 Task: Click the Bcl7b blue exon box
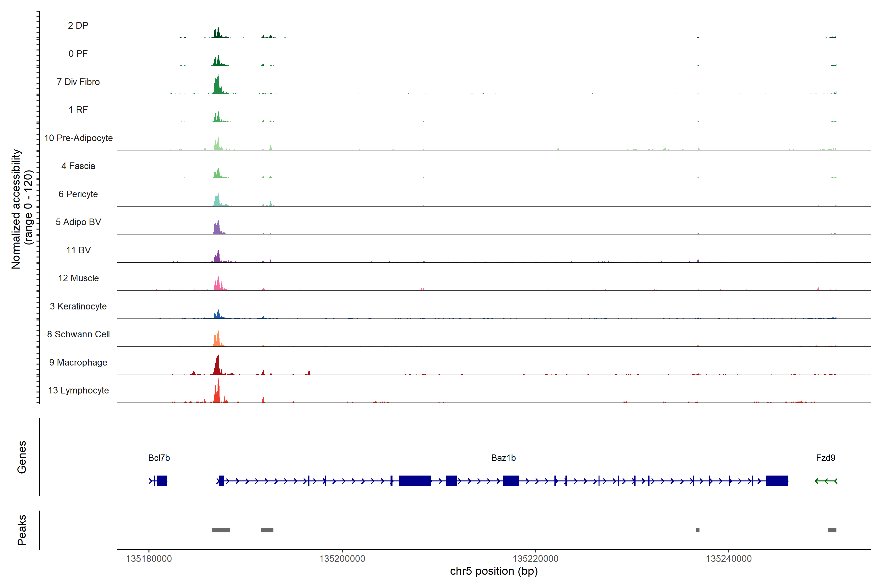pos(162,481)
